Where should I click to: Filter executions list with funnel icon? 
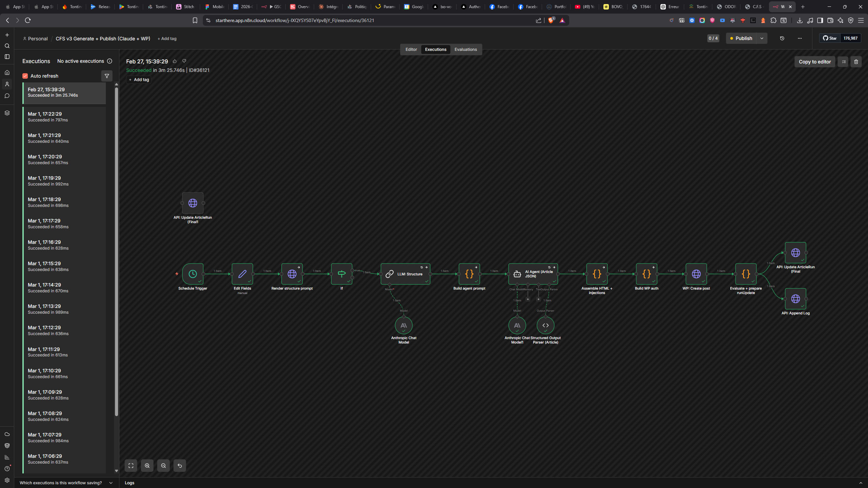click(107, 76)
